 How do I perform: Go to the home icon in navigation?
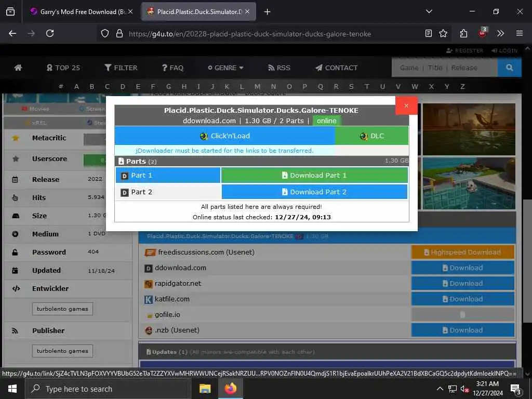[18, 68]
